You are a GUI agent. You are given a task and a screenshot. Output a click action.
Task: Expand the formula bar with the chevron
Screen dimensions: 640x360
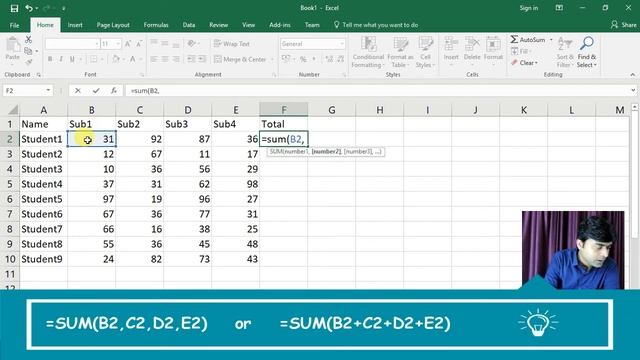click(x=633, y=91)
